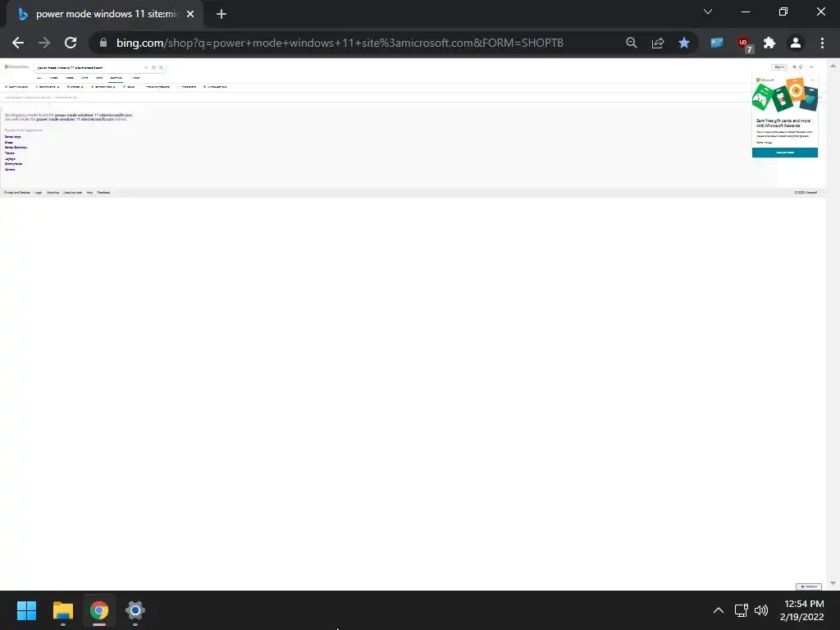Click the Bing search magnifier button
The width and height of the screenshot is (840, 630).
point(161,67)
